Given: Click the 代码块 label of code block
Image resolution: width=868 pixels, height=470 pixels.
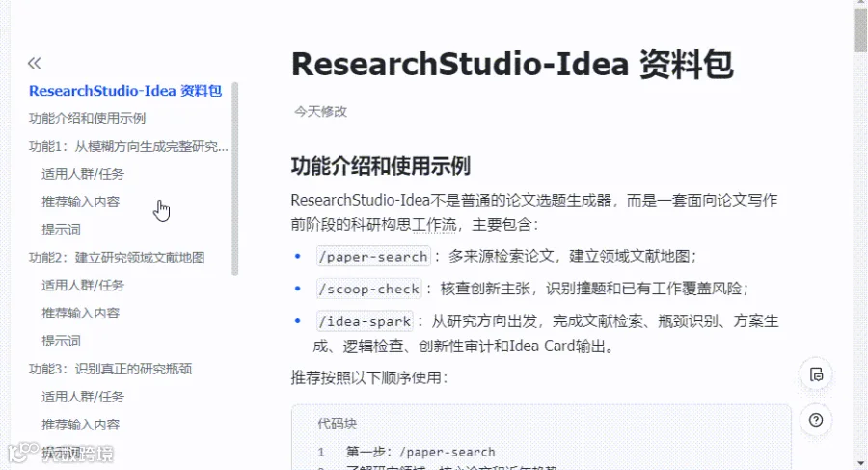Looking at the screenshot, I should click(338, 424).
